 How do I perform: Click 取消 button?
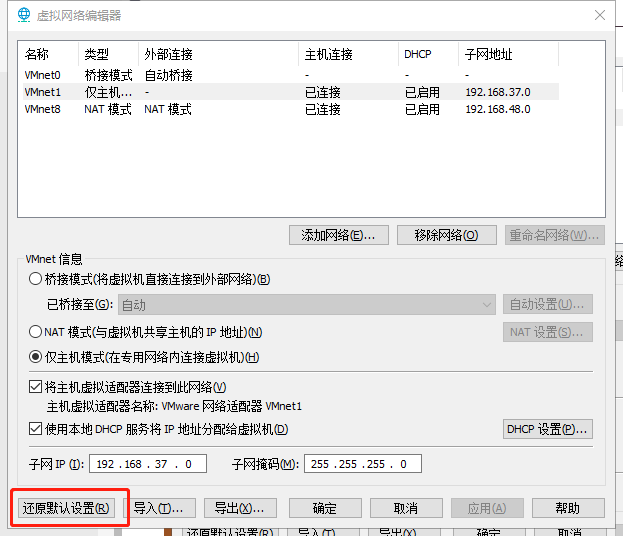pyautogui.click(x=406, y=508)
